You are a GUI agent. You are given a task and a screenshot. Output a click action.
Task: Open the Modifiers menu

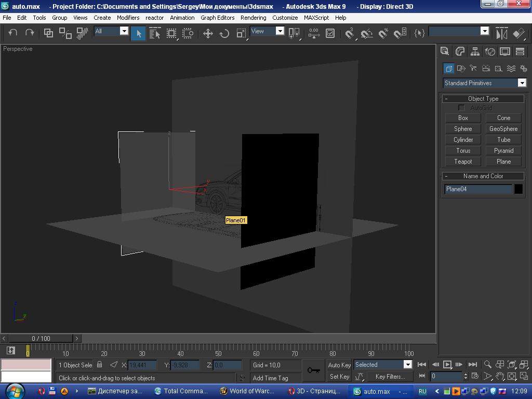(x=128, y=17)
